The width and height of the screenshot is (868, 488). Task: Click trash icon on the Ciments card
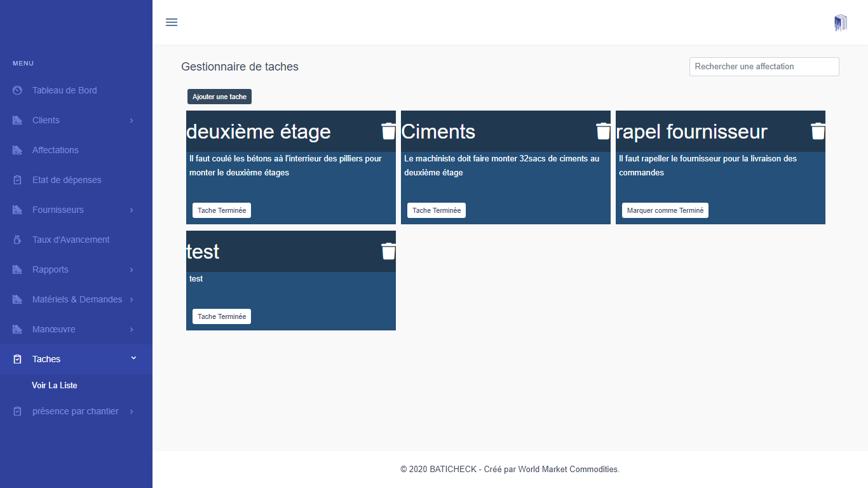603,132
